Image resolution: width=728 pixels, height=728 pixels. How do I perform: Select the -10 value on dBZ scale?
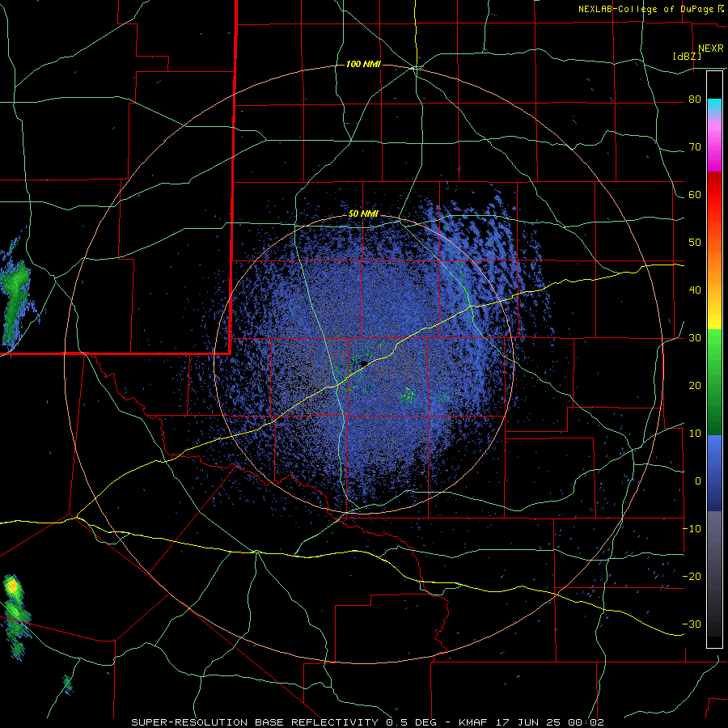tap(692, 529)
